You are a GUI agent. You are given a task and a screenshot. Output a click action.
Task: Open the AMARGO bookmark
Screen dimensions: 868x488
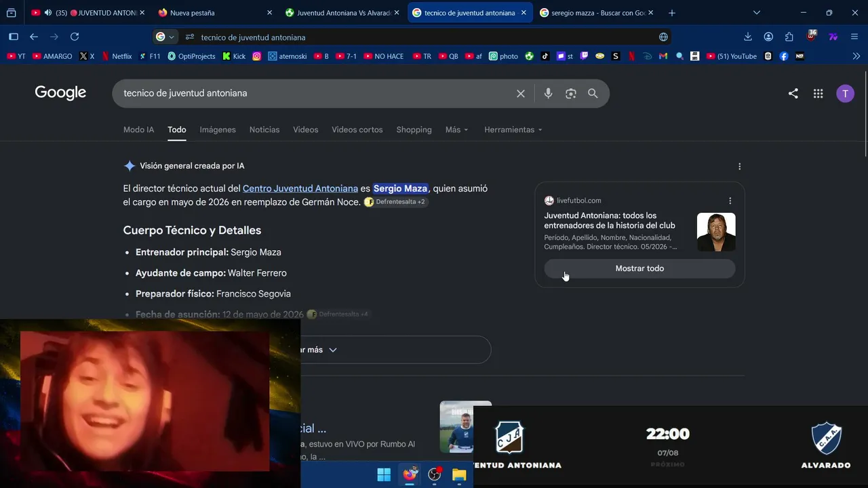pyautogui.click(x=52, y=56)
